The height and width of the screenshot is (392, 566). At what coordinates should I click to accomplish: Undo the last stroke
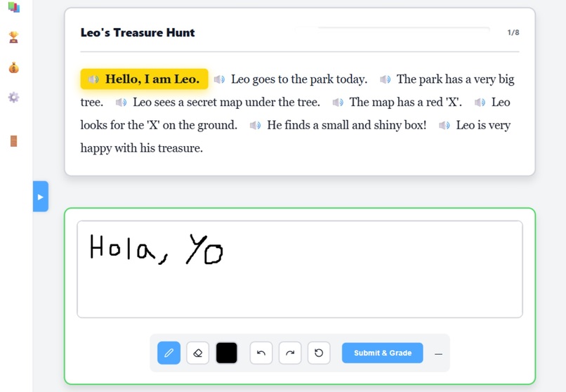[x=261, y=353]
